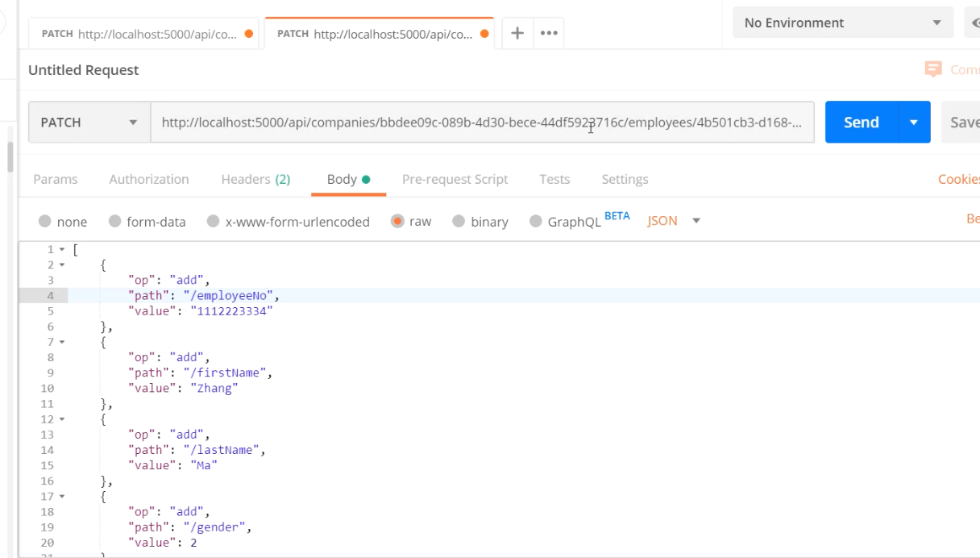Collapse the JSON object at line 12

(62, 419)
